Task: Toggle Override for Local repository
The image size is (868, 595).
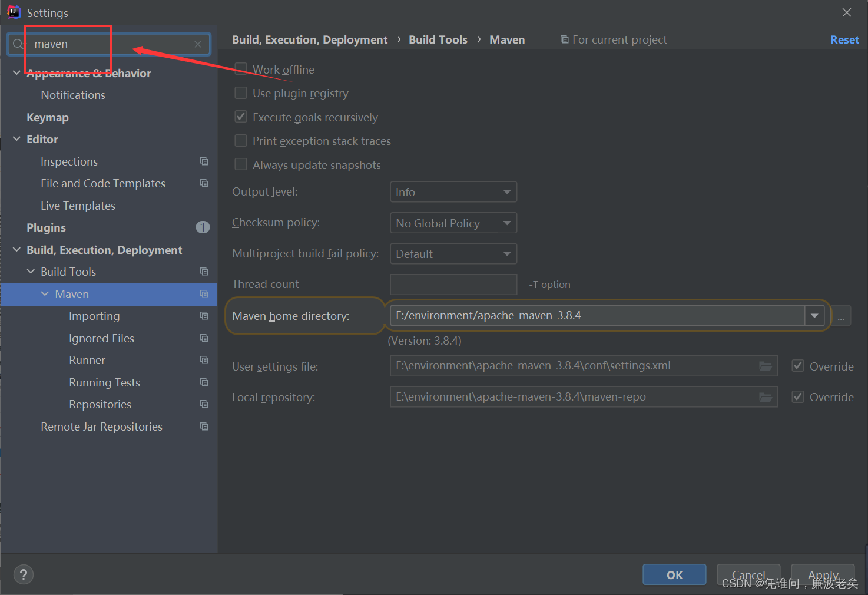Action: click(x=798, y=396)
